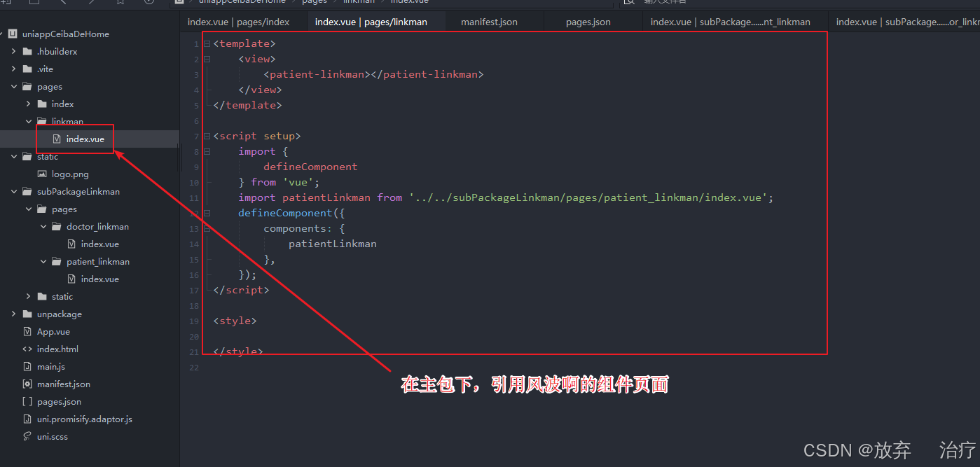Click the main.js file icon
980x467 pixels.
tap(27, 366)
